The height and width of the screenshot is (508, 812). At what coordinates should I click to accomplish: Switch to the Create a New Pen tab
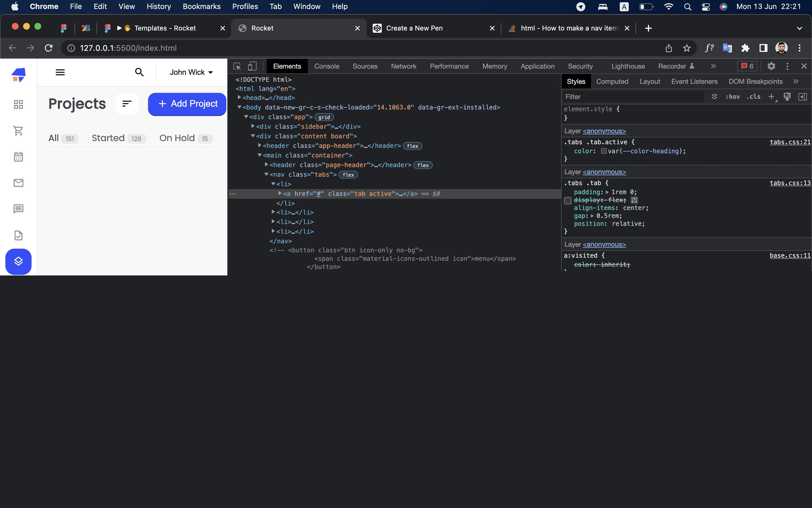tap(434, 28)
